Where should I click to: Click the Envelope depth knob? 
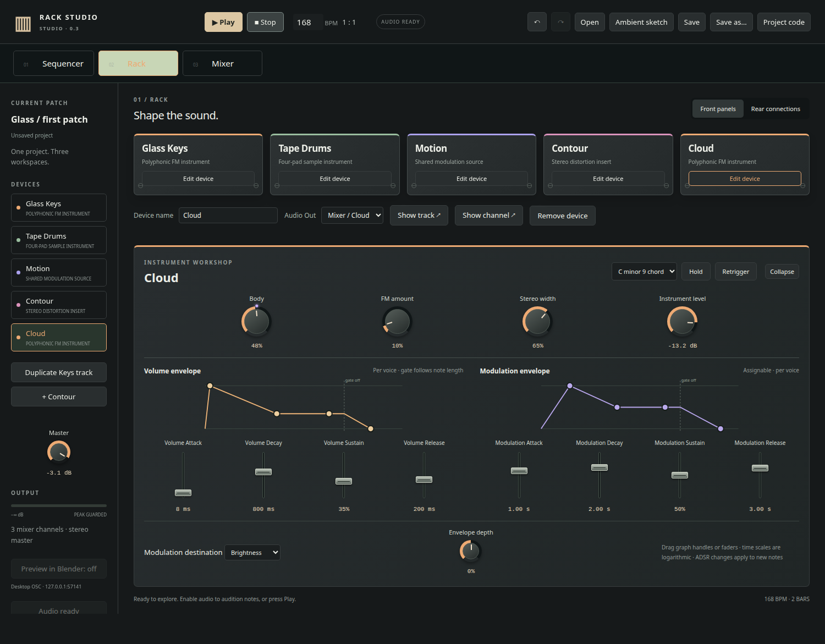tap(471, 551)
